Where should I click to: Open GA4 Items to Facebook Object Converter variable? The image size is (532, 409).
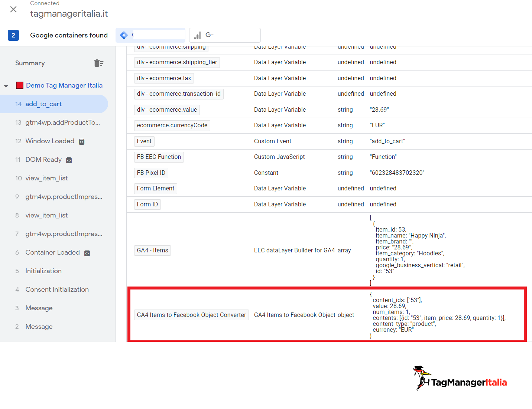coord(191,315)
